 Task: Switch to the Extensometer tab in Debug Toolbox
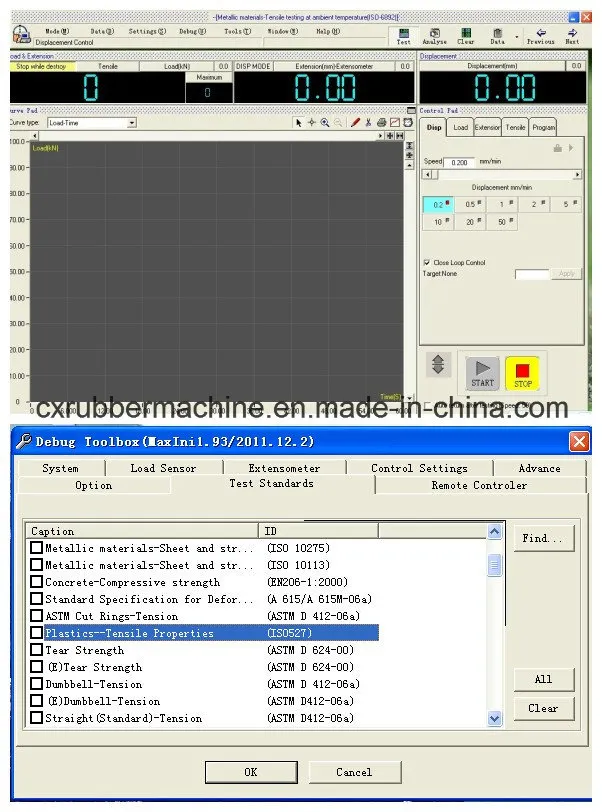(x=284, y=468)
